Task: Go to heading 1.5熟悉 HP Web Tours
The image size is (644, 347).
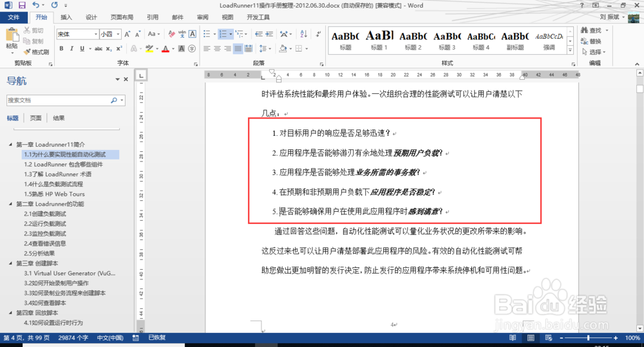Action: click(x=54, y=194)
